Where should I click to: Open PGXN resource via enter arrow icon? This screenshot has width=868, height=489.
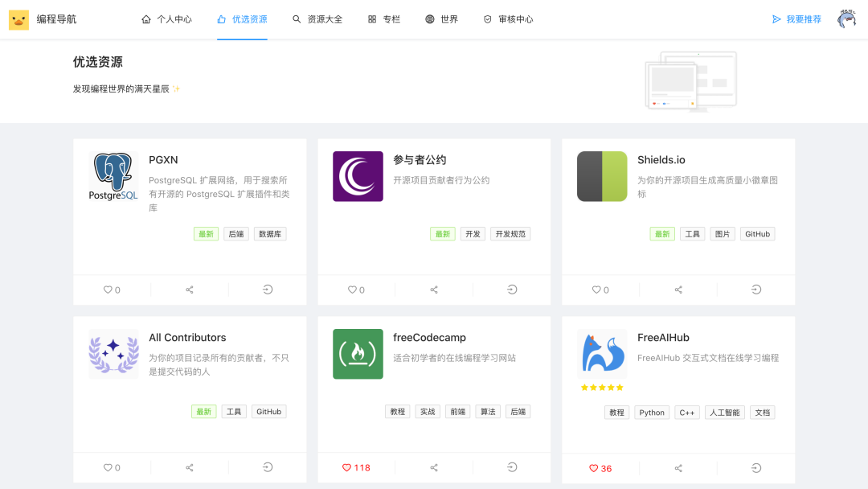point(268,290)
